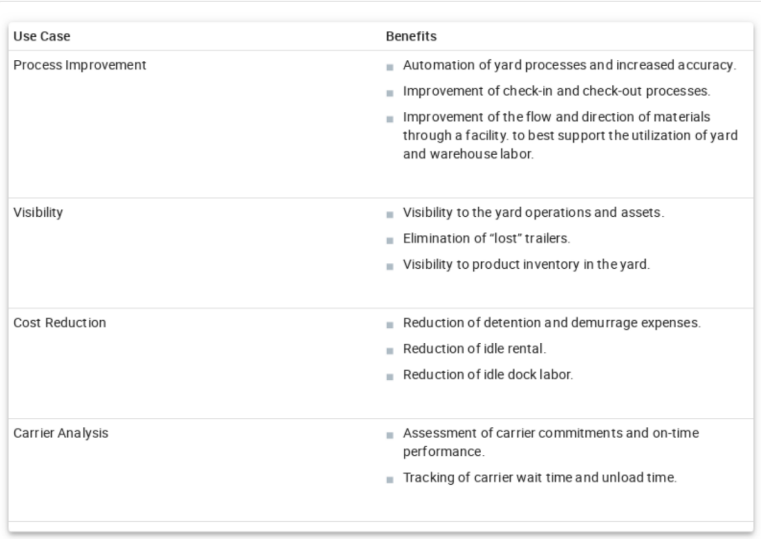This screenshot has width=761, height=539.
Task: Click the bullet beside Automation of yard processes
Action: (x=389, y=67)
